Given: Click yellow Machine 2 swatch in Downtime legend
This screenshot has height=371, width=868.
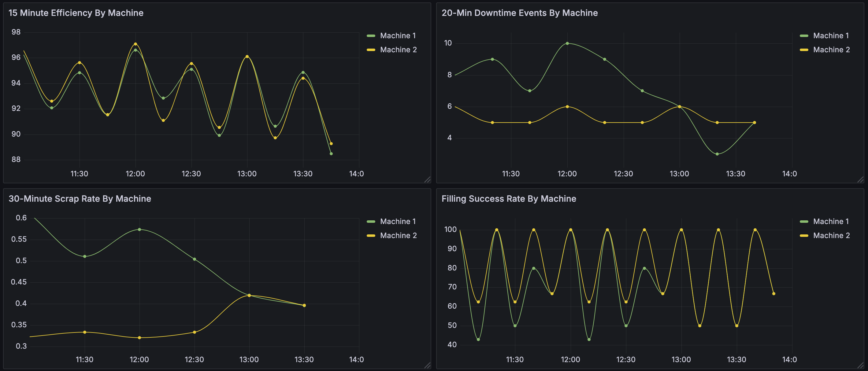Looking at the screenshot, I should click(804, 50).
